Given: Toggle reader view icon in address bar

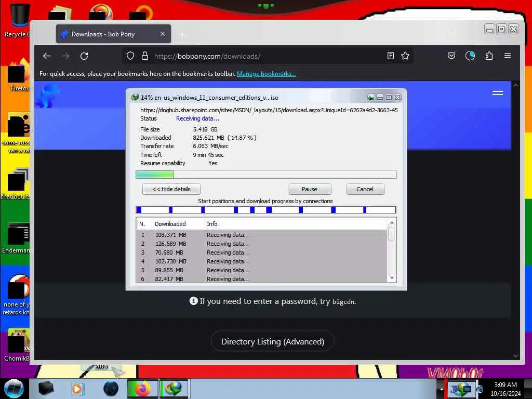Looking at the screenshot, I should 391,56.
